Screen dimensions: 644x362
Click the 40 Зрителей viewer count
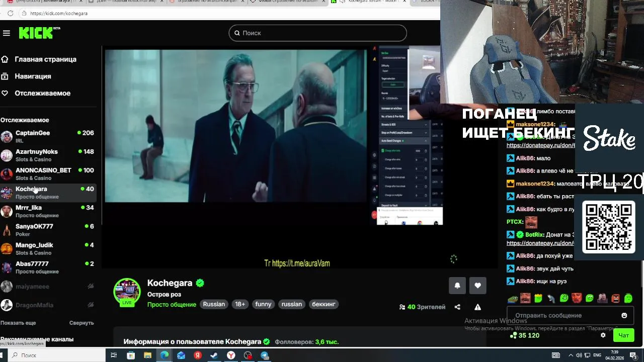point(422,307)
